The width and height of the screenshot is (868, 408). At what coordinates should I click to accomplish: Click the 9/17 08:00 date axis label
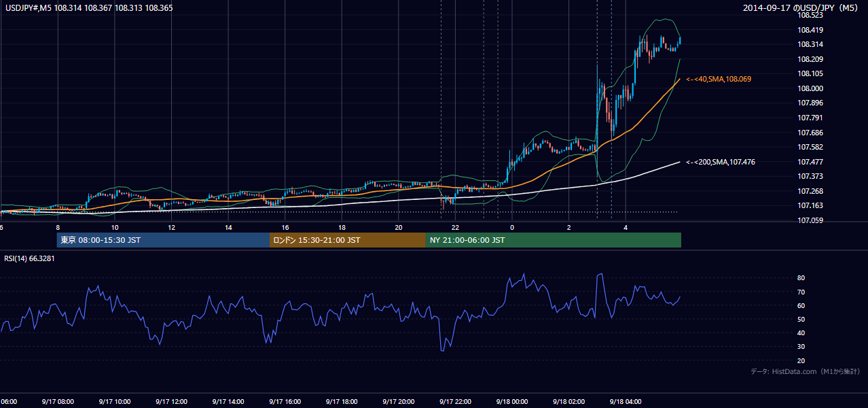click(x=58, y=402)
